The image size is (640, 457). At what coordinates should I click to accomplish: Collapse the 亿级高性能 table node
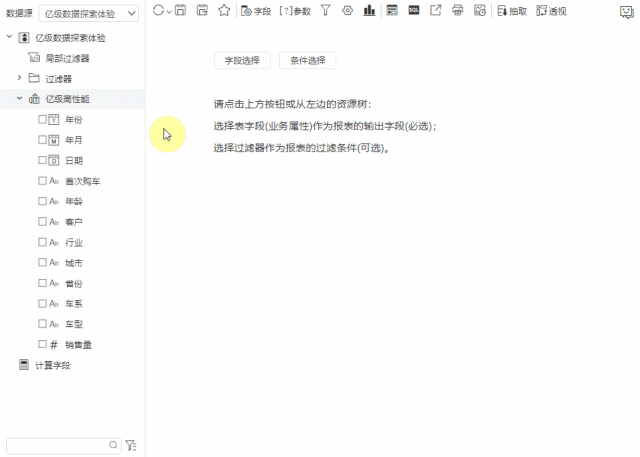coord(19,98)
